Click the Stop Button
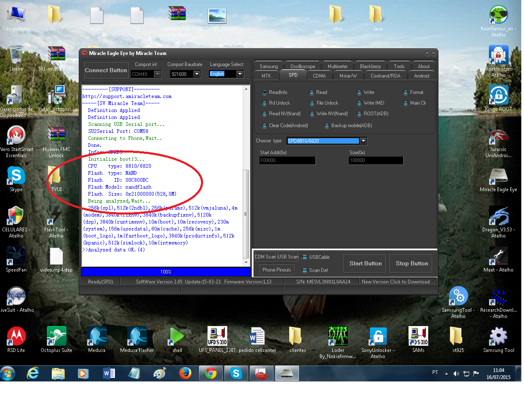 (x=412, y=264)
